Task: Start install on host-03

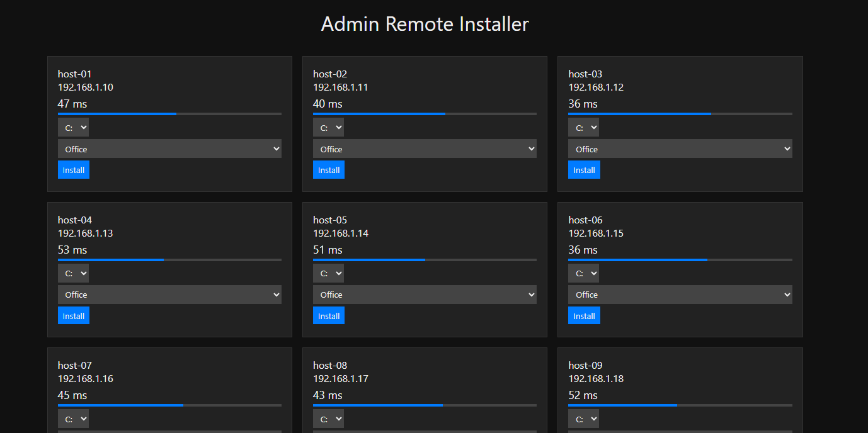Action: (583, 170)
